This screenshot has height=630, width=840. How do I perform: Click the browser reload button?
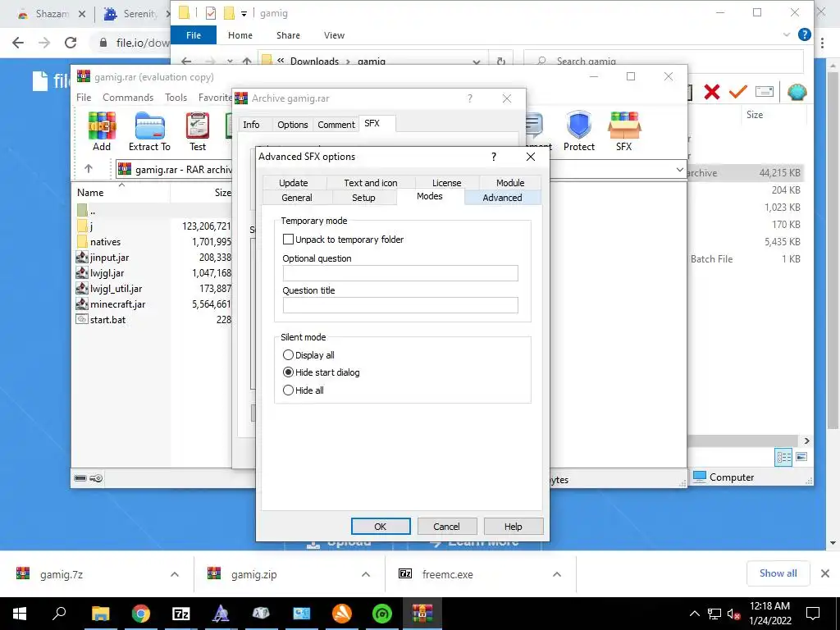tap(71, 43)
